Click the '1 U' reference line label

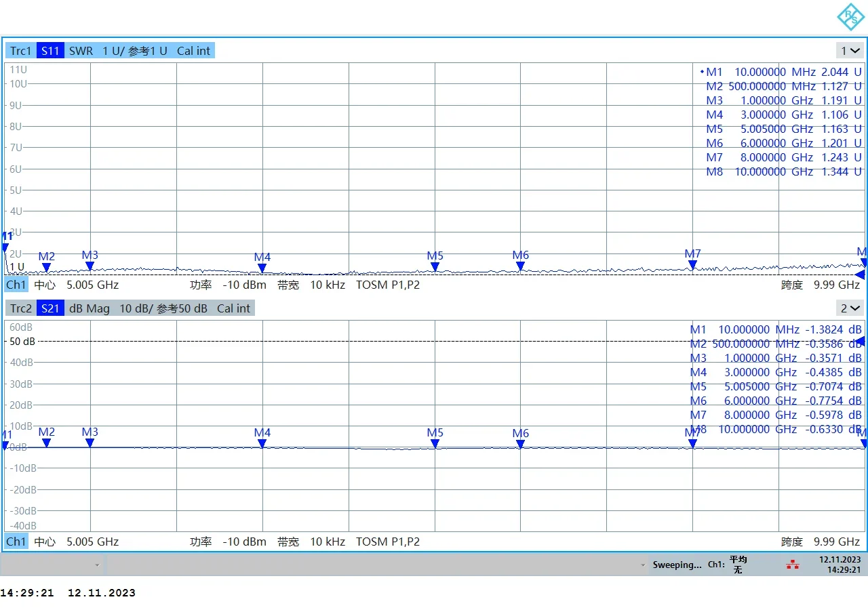coord(17,266)
